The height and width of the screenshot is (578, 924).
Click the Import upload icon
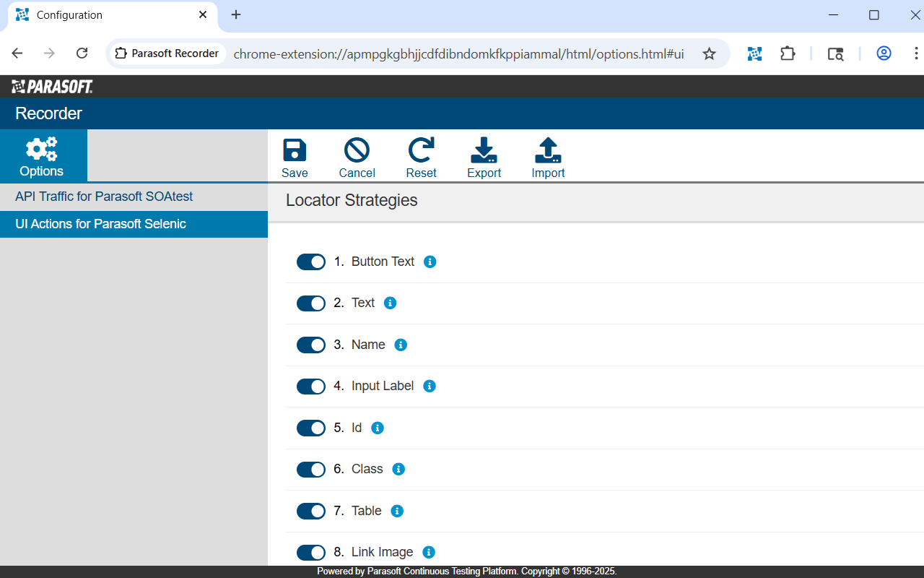pos(548,150)
